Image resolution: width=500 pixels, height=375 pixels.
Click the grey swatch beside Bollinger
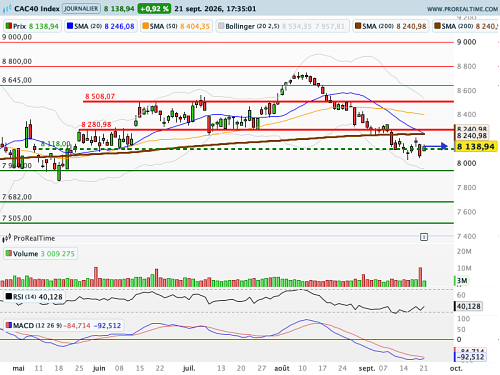coord(221,26)
